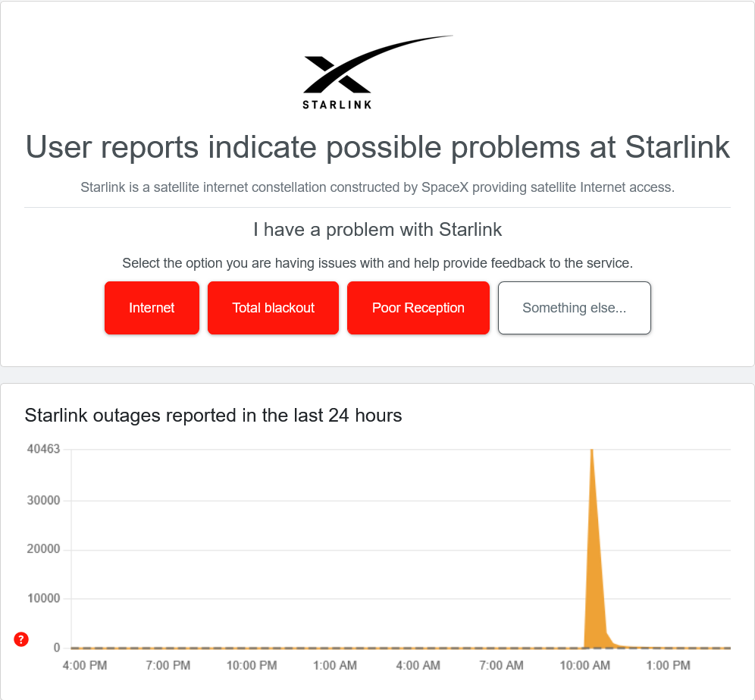The height and width of the screenshot is (700, 755).
Task: Report an Internet problem with Starlink
Action: 152,308
